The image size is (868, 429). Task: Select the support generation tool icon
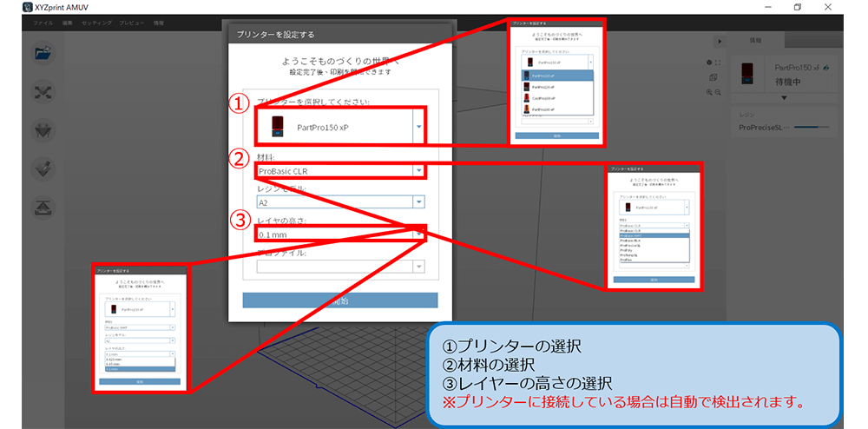click(x=43, y=130)
